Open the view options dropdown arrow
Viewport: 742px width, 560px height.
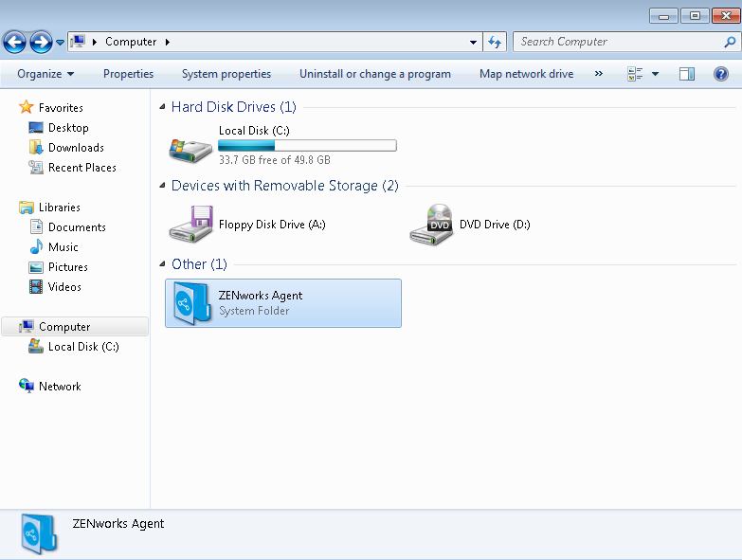[x=656, y=74]
